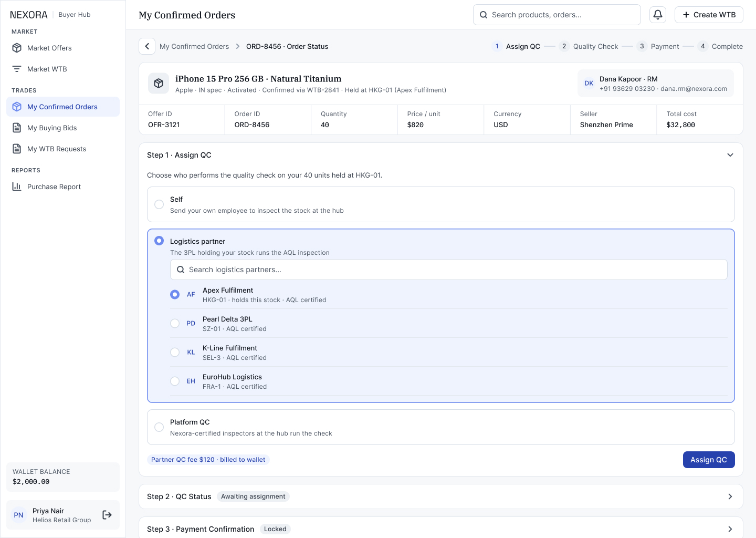Select the Logistics partner QC option
The image size is (756, 538).
159,241
